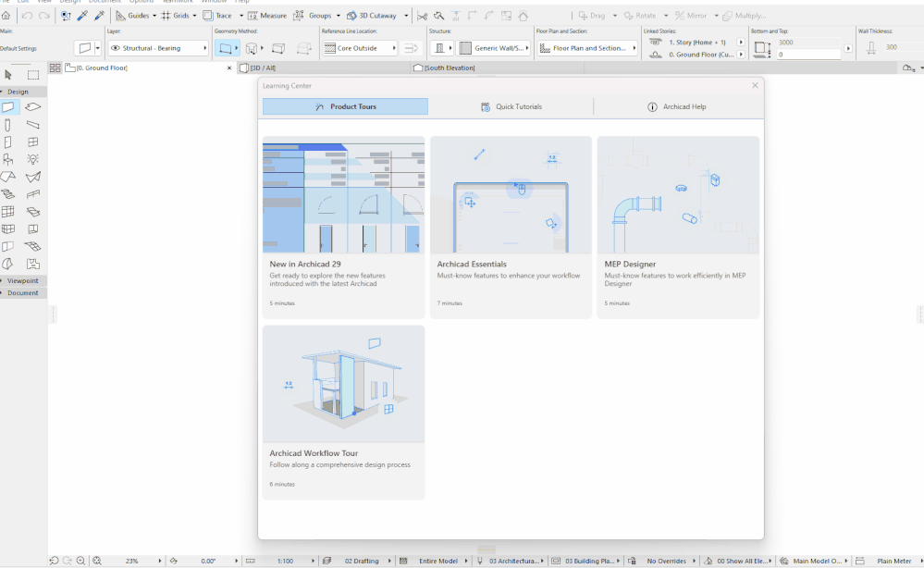Viewport: 924px width, 568px height.
Task: Click the Pick Up Parameters eyedropper icon
Action: tap(82, 16)
